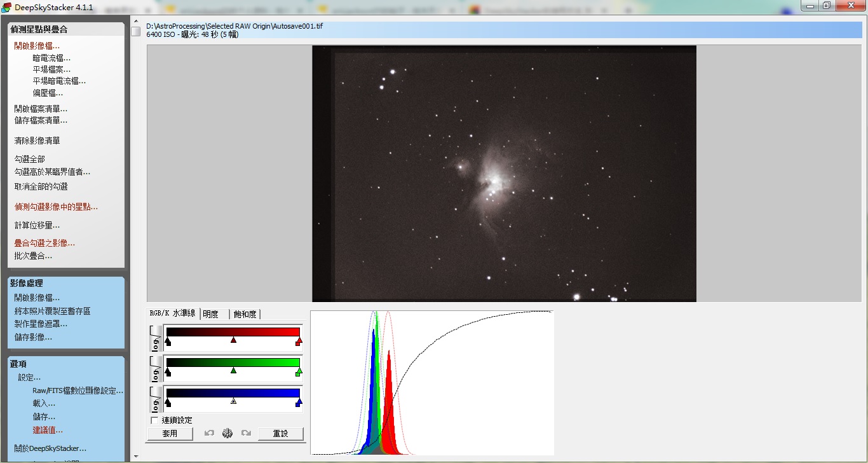Viewport: 868px width, 463px height.
Task: Click 計算位移量 compute offsets
Action: [x=37, y=225]
